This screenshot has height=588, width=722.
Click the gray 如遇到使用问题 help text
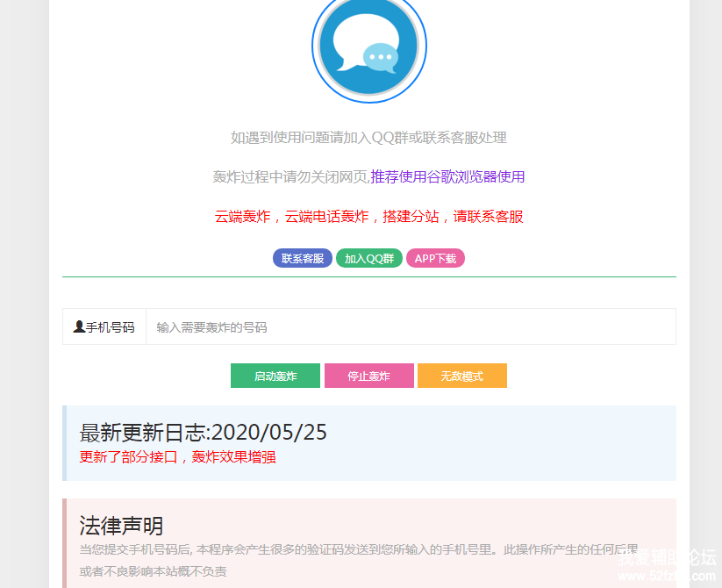(x=368, y=137)
